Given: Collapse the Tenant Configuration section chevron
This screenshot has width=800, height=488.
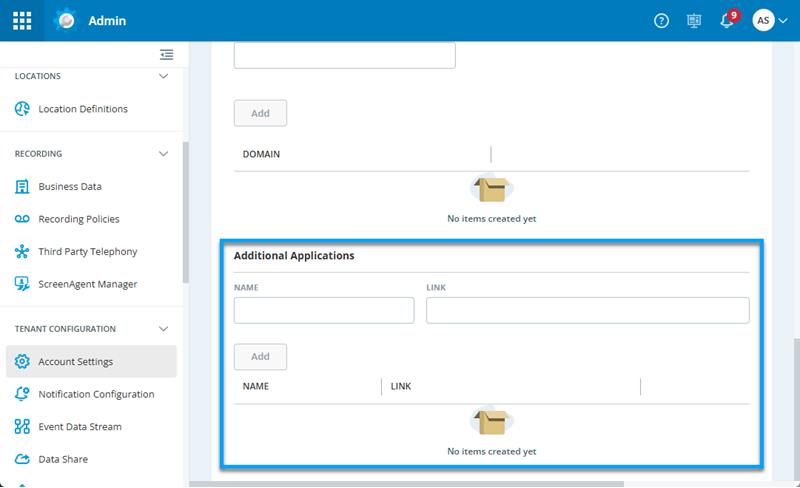Looking at the screenshot, I should [x=164, y=329].
